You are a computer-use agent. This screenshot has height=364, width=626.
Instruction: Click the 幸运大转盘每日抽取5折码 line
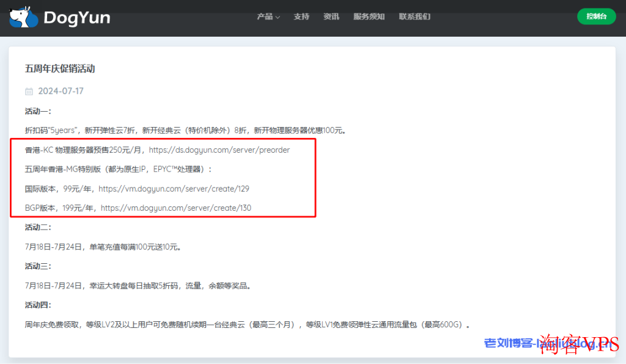point(138,286)
